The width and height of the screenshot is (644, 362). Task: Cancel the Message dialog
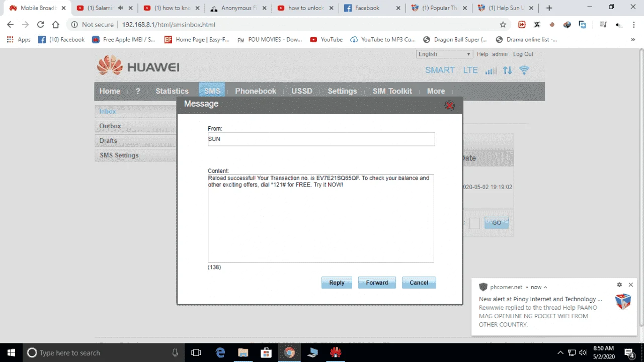point(419,283)
